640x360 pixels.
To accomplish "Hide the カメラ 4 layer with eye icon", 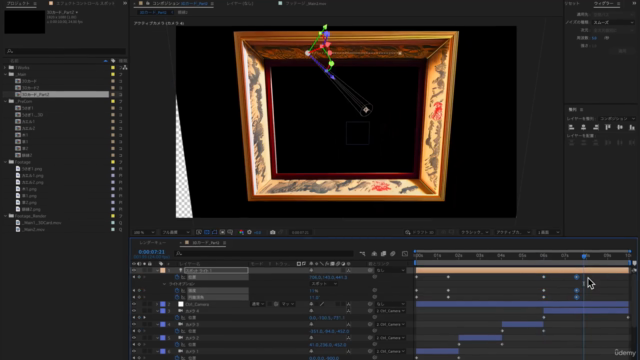I will tap(134, 311).
